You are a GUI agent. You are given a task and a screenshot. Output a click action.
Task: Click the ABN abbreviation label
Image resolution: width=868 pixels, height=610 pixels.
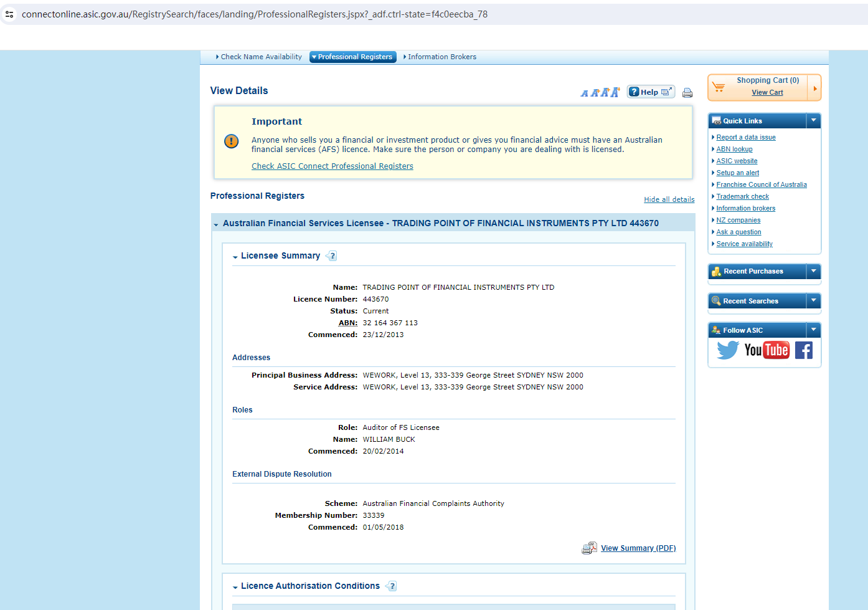(x=347, y=323)
